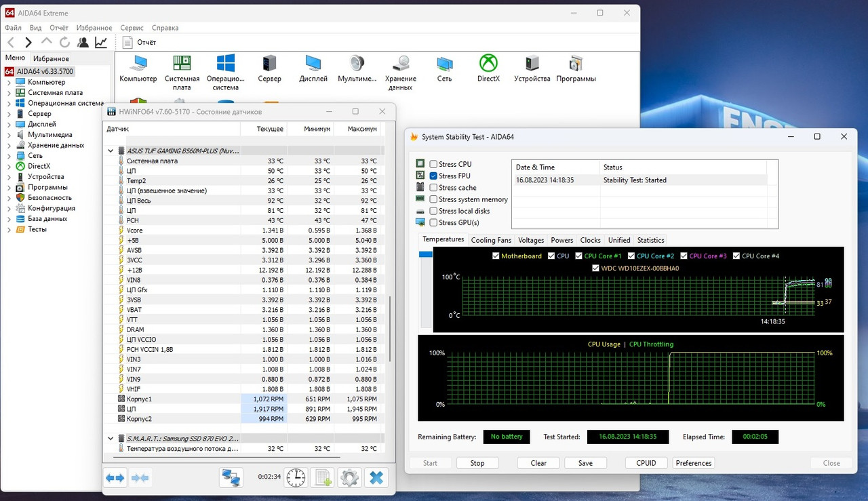Open the DirectX Xbox icon
The height and width of the screenshot is (501, 868).
(488, 68)
